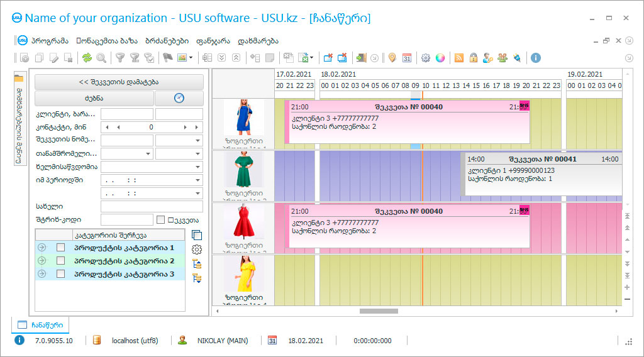Open settings via the toolbar gear icon
The image size is (644, 357).
(x=426, y=58)
